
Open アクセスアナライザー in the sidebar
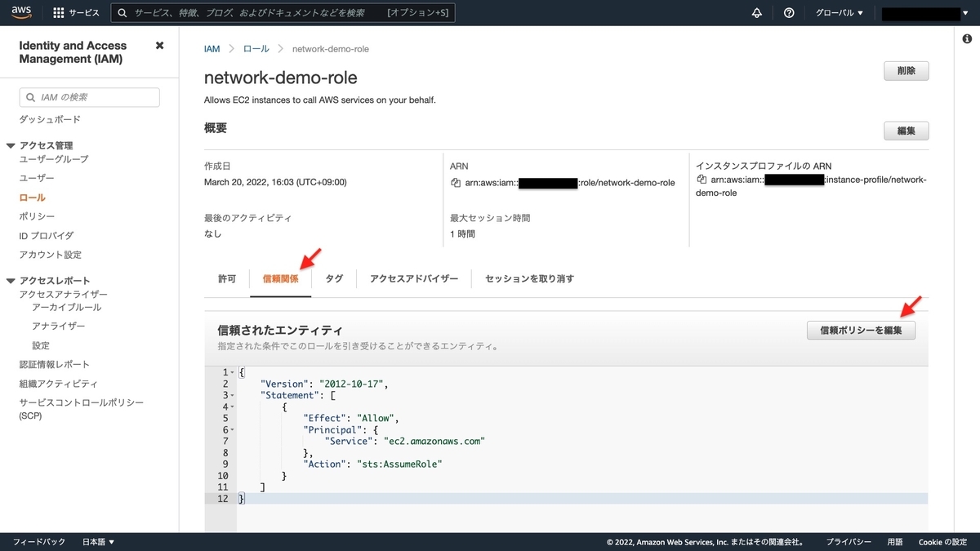(x=63, y=294)
